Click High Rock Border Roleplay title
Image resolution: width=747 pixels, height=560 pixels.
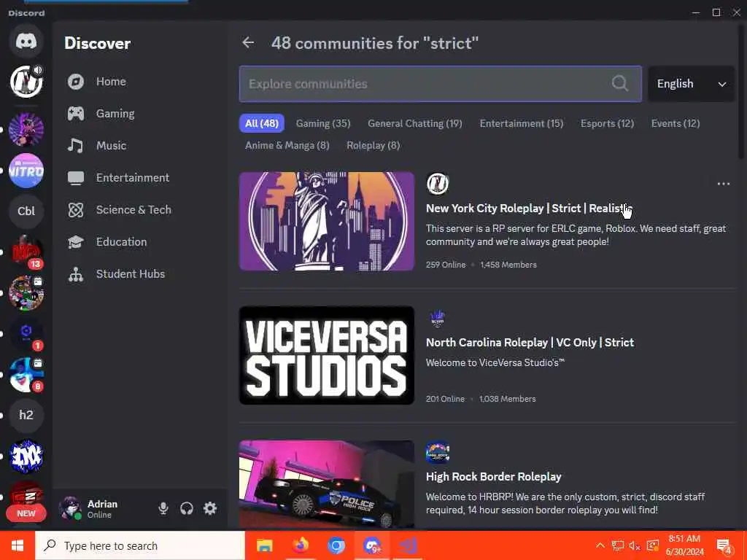(x=494, y=477)
